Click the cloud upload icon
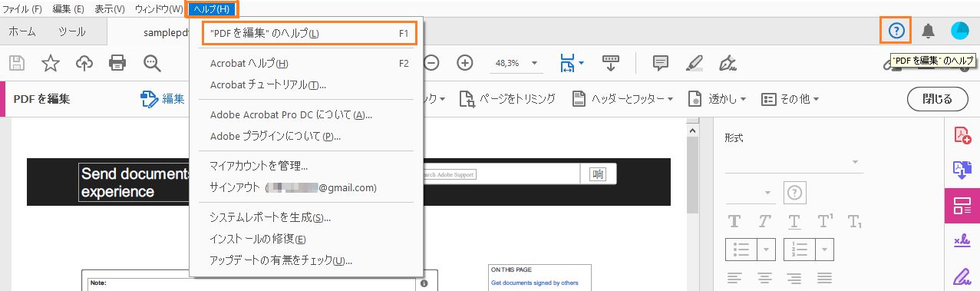Image resolution: width=980 pixels, height=291 pixels. pyautogui.click(x=84, y=63)
